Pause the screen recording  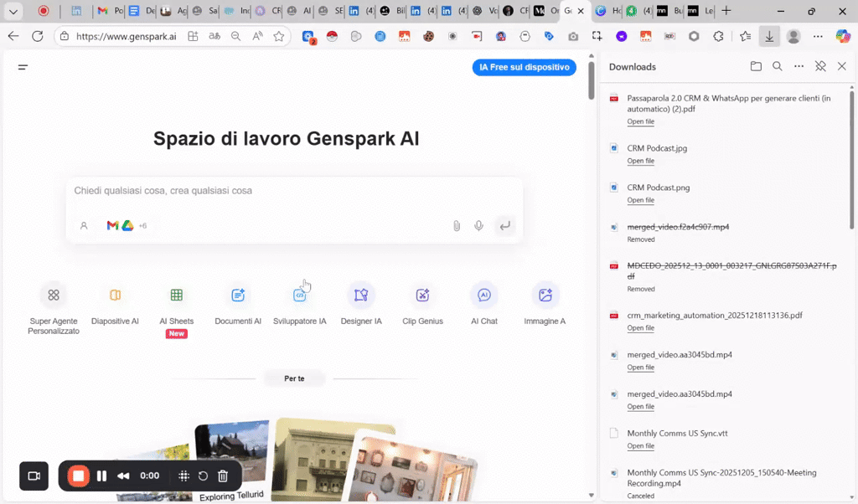tap(101, 476)
